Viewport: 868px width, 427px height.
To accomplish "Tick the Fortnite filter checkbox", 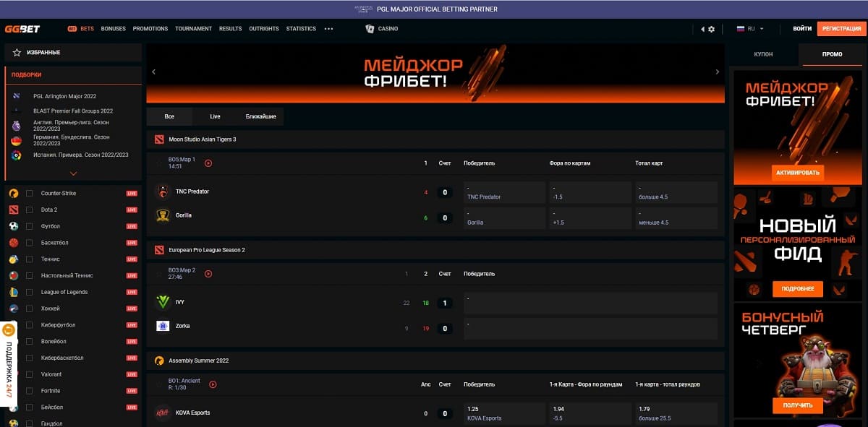I will (30, 391).
